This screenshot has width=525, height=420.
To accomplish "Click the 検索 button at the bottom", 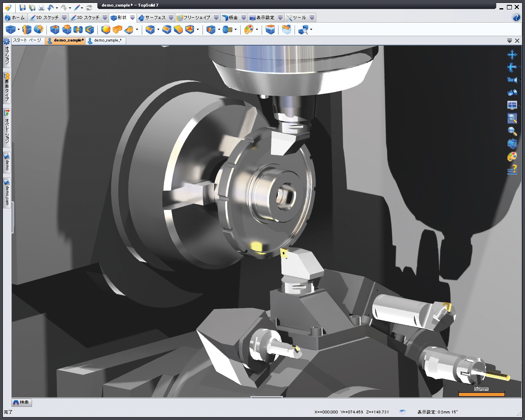I will point(21,402).
